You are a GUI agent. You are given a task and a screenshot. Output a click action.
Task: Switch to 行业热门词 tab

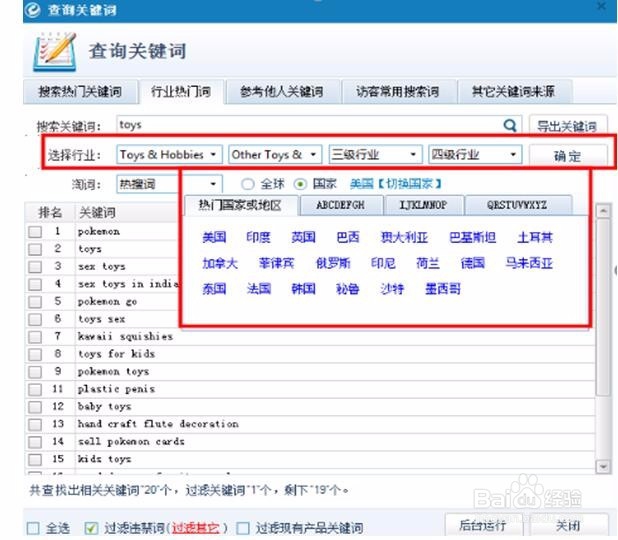[181, 92]
